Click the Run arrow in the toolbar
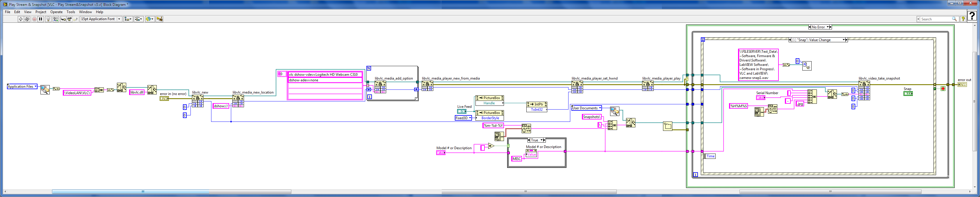Image resolution: width=980 pixels, height=197 pixels. tap(21, 19)
